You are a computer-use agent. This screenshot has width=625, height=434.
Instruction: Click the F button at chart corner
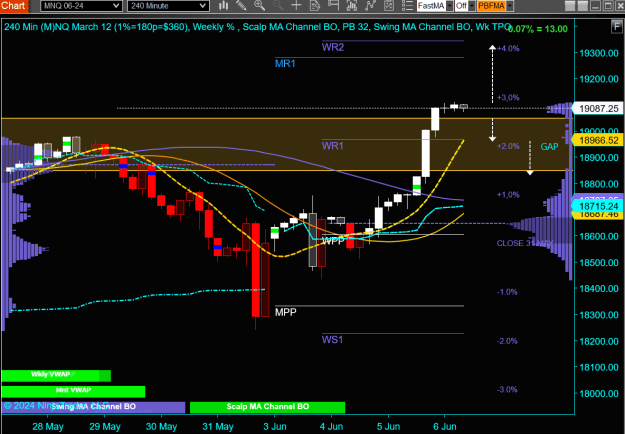(x=615, y=27)
